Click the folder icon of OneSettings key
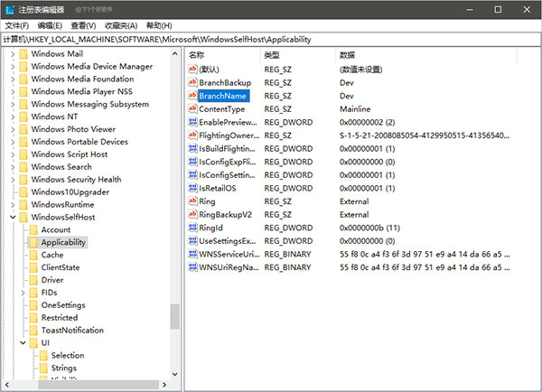This screenshot has height=392, width=542. point(33,305)
